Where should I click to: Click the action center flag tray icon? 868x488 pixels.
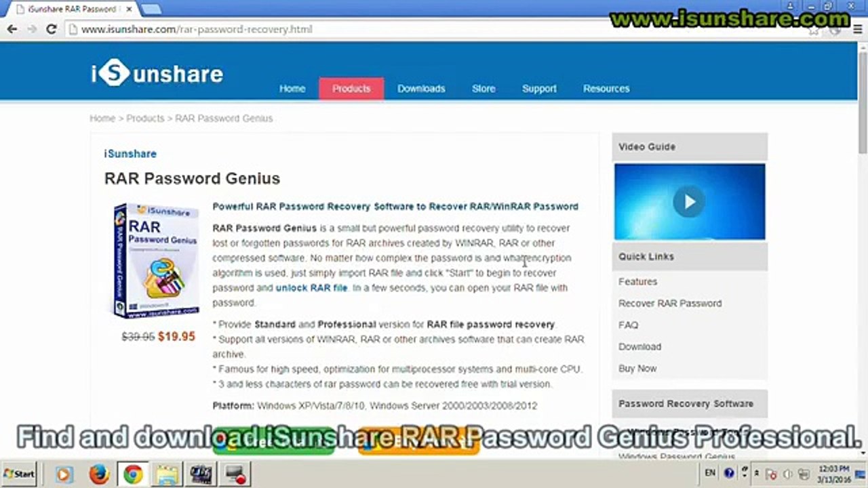point(772,474)
